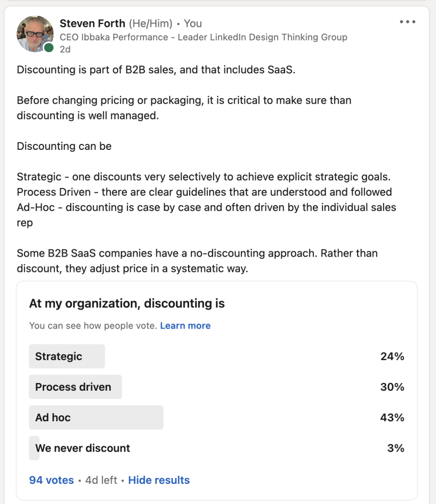
Task: Click Steven Forth's profile picture
Action: pos(34,34)
